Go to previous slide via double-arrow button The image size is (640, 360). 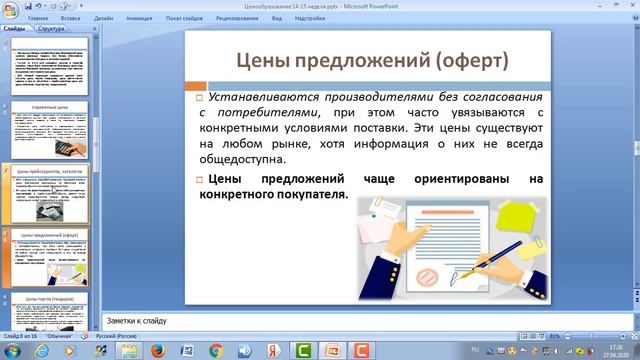pyautogui.click(x=637, y=293)
